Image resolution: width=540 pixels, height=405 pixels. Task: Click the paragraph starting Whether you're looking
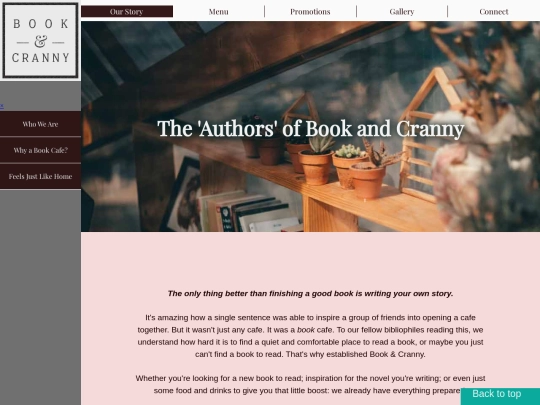(310, 384)
